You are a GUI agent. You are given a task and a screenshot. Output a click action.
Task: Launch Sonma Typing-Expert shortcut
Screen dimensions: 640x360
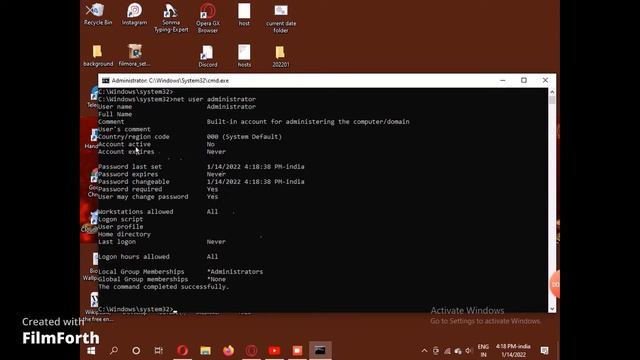coord(171,18)
